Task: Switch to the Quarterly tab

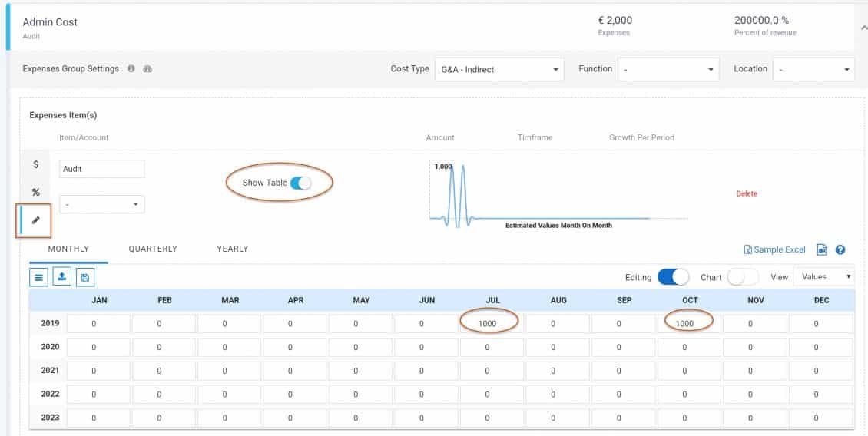Action: (x=153, y=249)
